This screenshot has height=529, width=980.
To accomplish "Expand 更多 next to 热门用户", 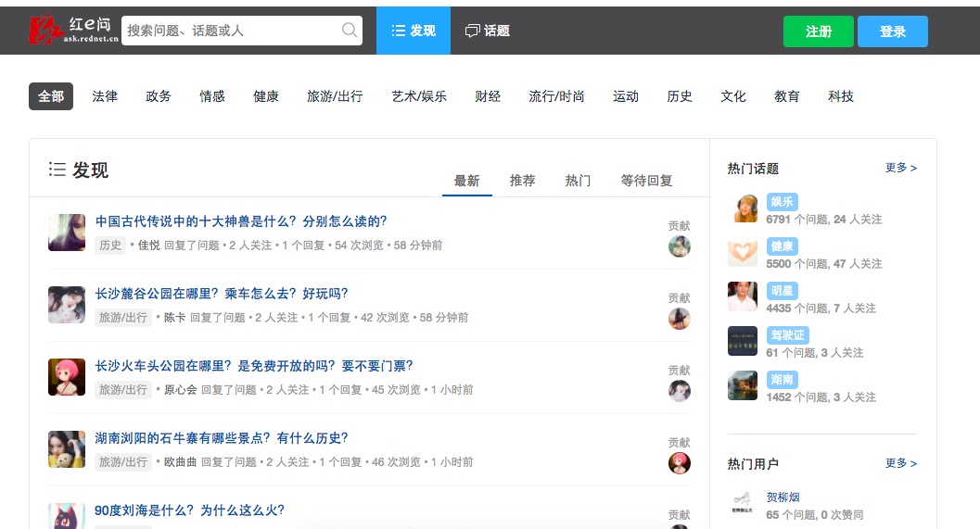I will tap(900, 463).
